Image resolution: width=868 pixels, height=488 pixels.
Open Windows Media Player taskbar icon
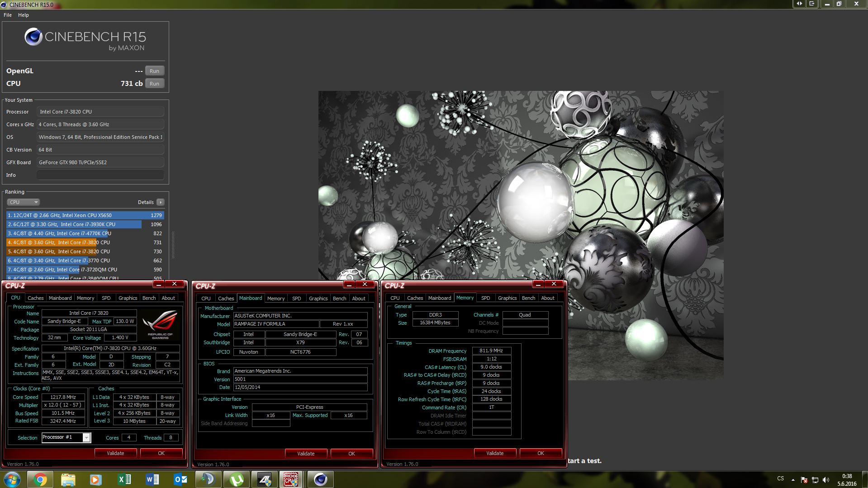pyautogui.click(x=95, y=479)
